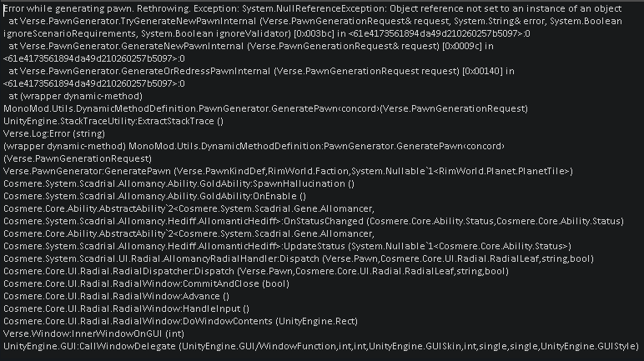Click the Verse.Log:Error (string) line
Screen dimensions: 644x361
pyautogui.click(x=54, y=133)
